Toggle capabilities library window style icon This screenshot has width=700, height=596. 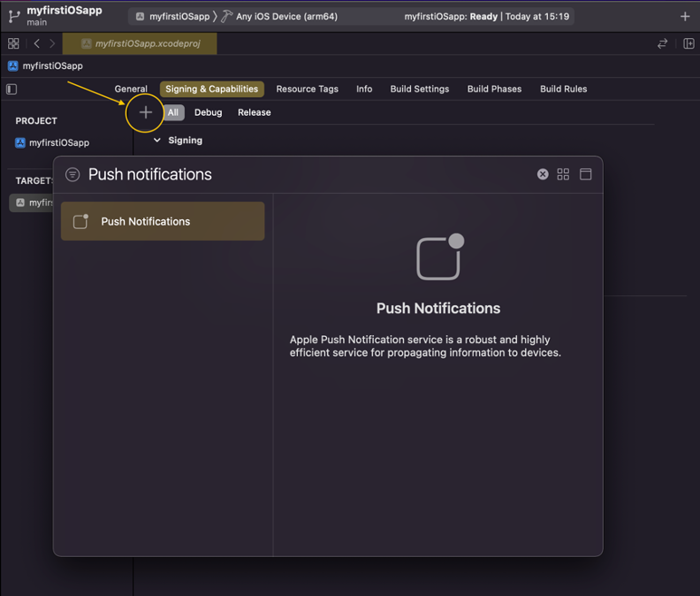point(586,174)
